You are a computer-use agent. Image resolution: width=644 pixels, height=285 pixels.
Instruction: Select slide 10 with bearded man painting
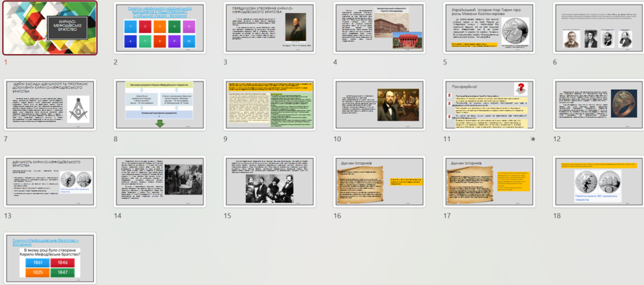pos(379,105)
